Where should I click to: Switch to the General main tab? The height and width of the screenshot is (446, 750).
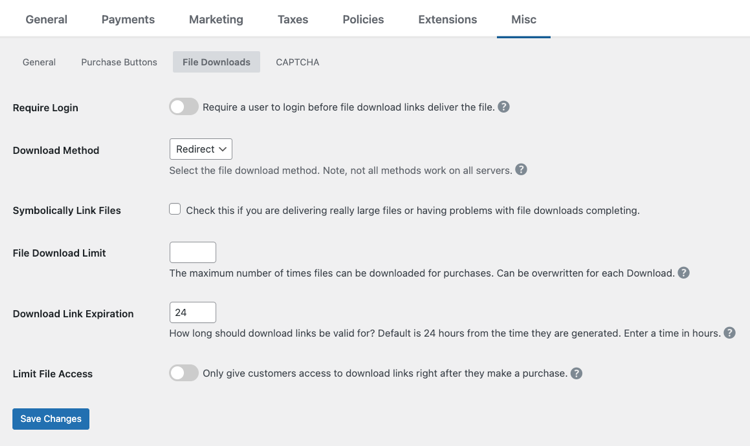[46, 20]
